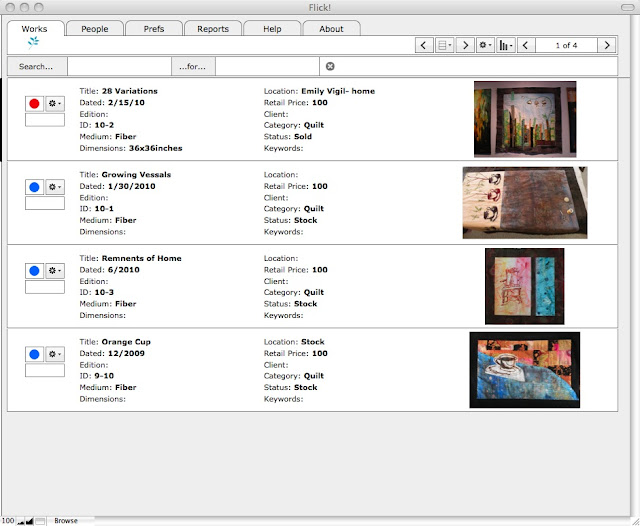Image resolution: width=640 pixels, height=526 pixels.
Task: Click the ID value 9-10
Action: [104, 376]
